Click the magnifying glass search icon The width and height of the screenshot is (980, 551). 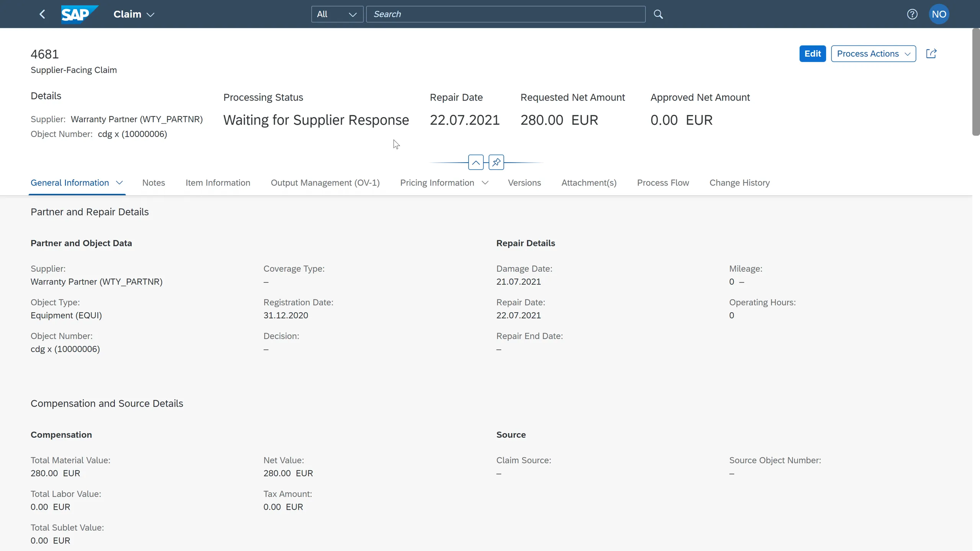(658, 14)
